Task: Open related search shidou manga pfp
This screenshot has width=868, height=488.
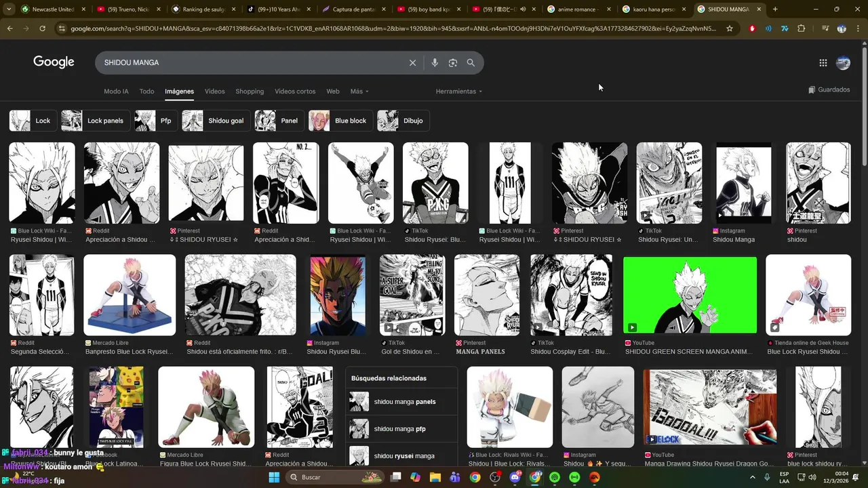Action: click(x=401, y=429)
